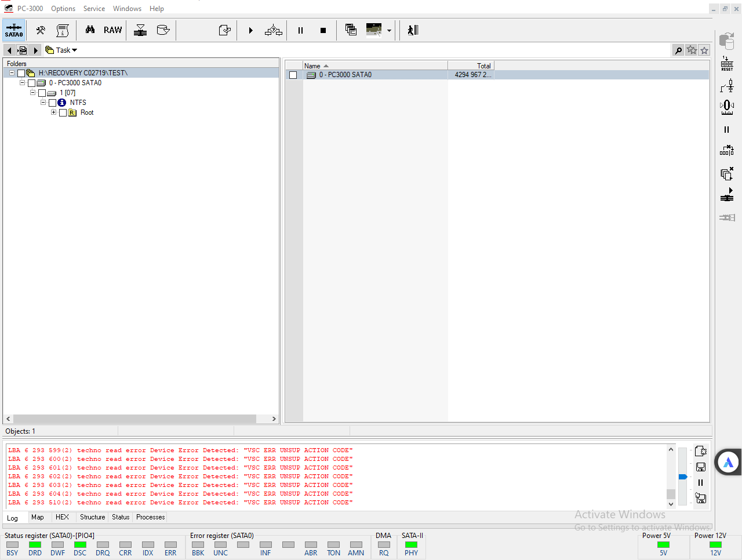Open the Task dropdown menu
The width and height of the screenshot is (742, 560).
61,50
